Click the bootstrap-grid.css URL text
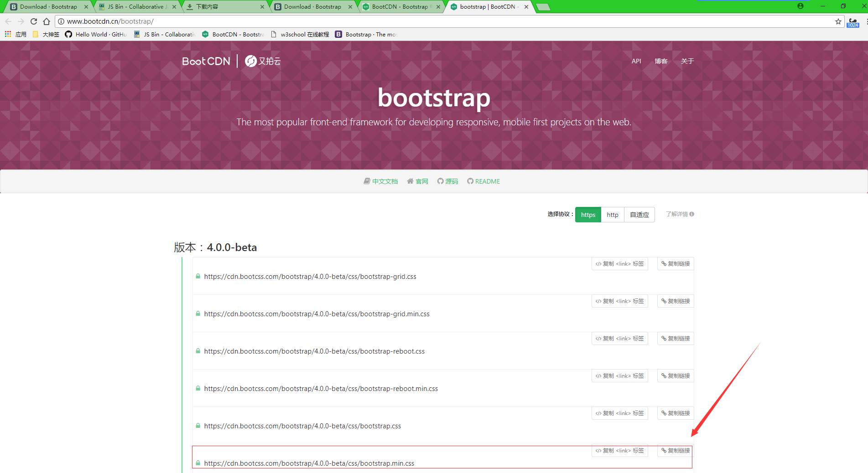 tap(310, 277)
